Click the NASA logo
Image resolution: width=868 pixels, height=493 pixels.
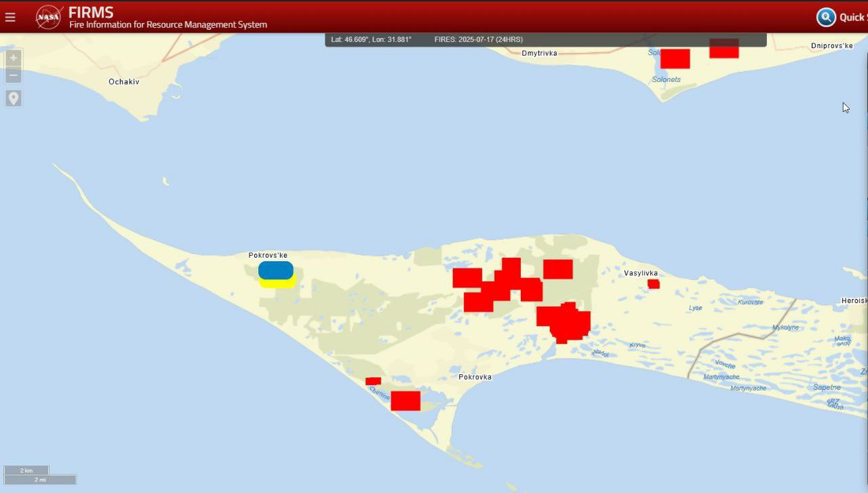pyautogui.click(x=49, y=17)
